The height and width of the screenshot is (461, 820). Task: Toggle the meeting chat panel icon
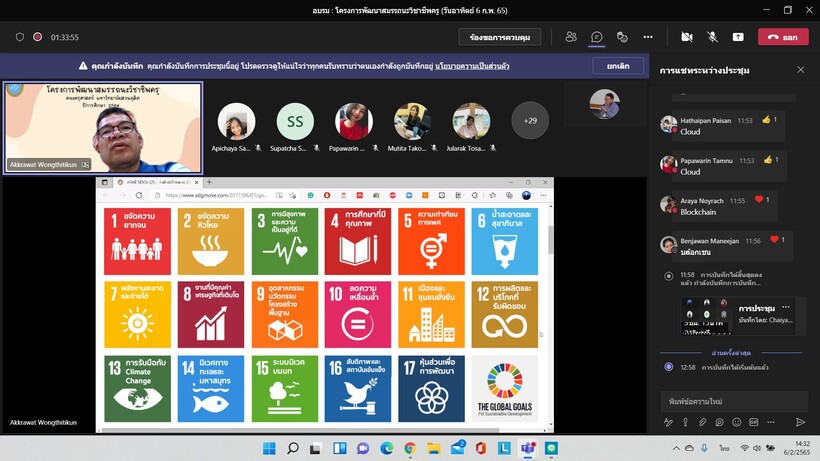tap(597, 37)
